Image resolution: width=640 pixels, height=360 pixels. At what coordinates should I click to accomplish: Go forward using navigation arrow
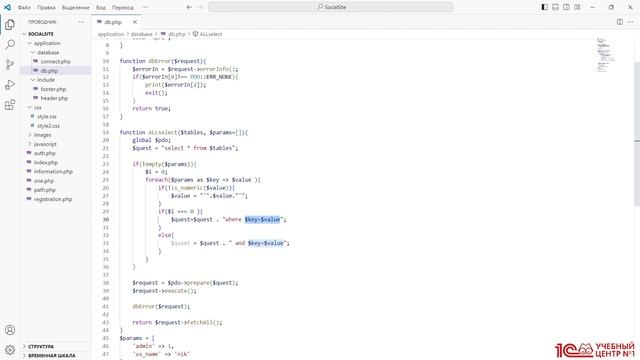(x=200, y=7)
